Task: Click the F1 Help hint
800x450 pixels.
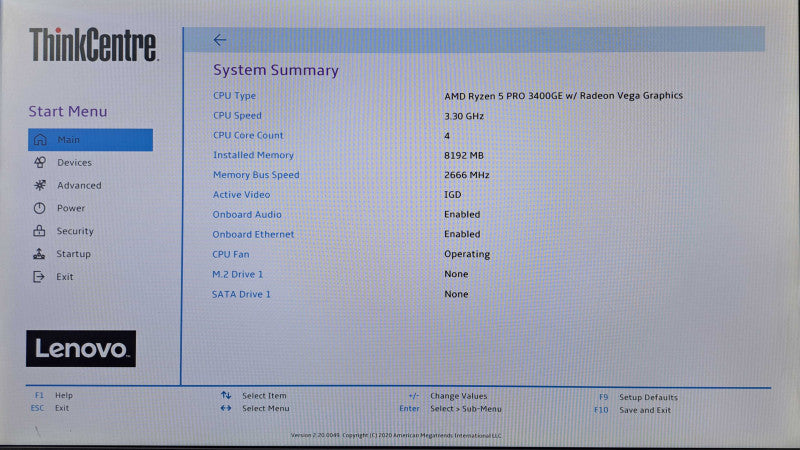Action: 54,395
